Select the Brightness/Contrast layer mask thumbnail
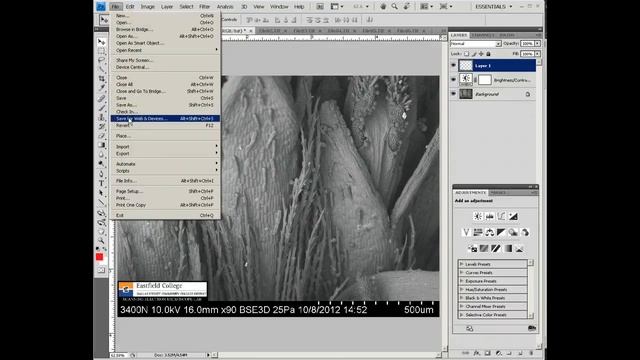The width and height of the screenshot is (640, 360). [x=484, y=80]
